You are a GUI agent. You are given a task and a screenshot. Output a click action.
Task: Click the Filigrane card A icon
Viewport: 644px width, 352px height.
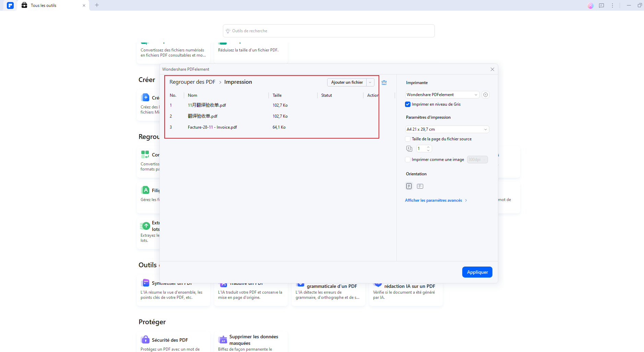[145, 190]
